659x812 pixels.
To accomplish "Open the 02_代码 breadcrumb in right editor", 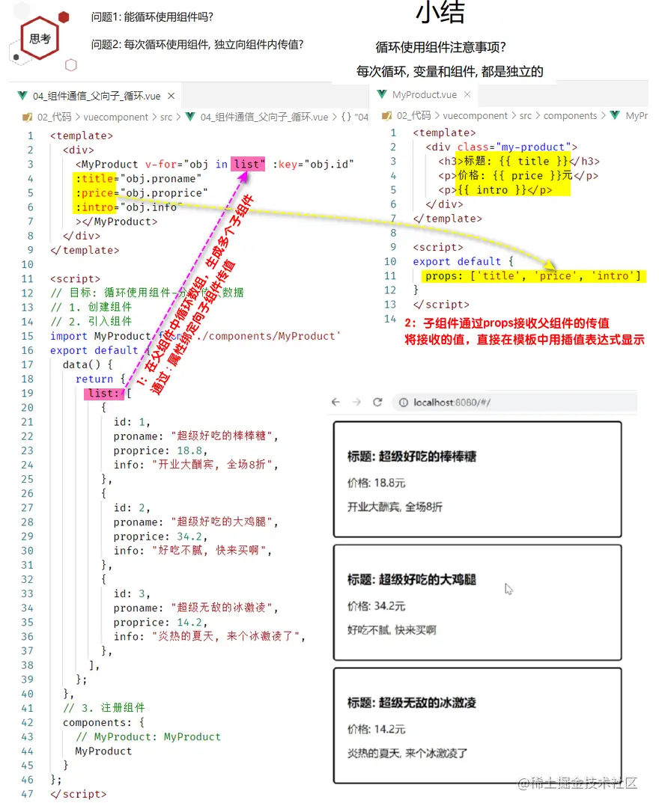I will tap(413, 115).
